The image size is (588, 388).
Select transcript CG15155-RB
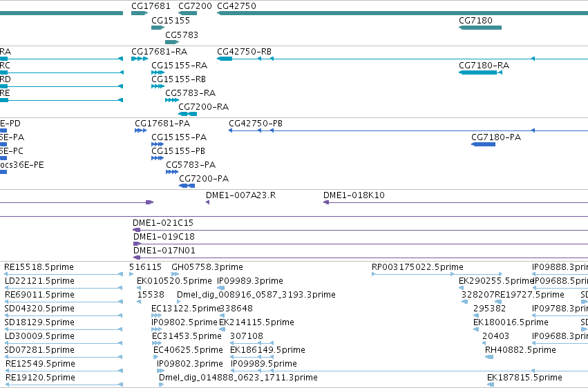click(178, 79)
